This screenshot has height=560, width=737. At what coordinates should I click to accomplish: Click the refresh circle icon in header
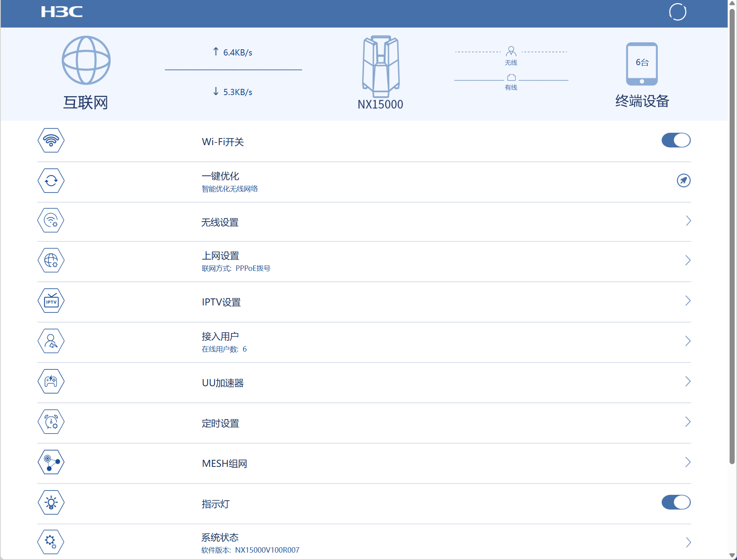pyautogui.click(x=678, y=12)
